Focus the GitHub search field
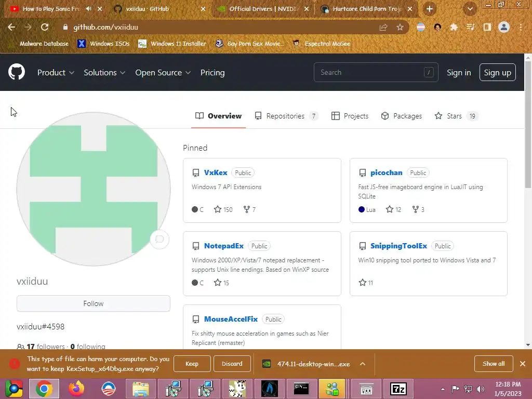Screen dimensions: 532x399 pos(376,72)
